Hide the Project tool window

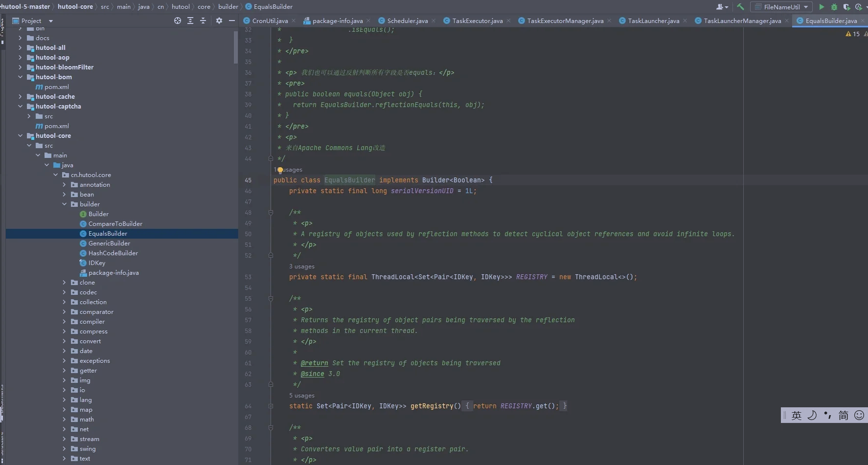pos(232,21)
